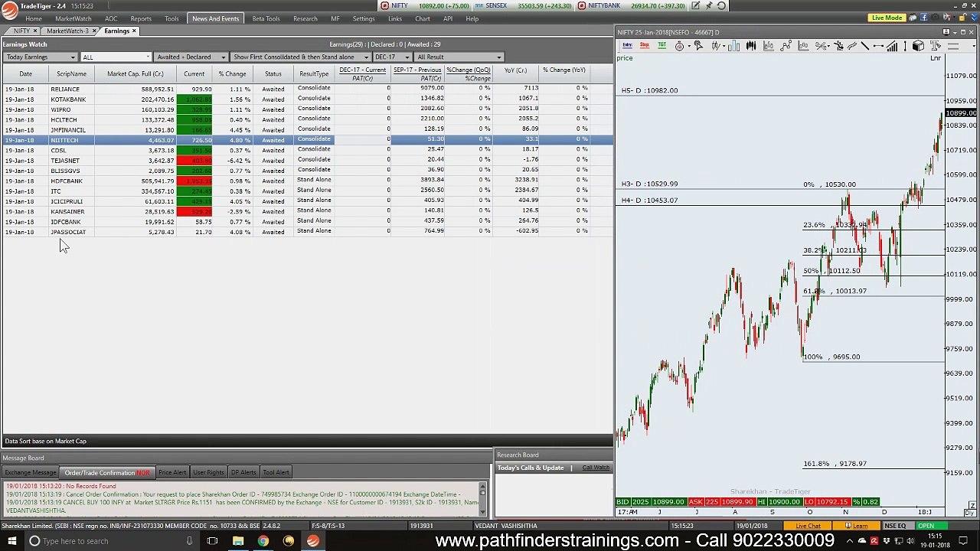Viewport: 980px width, 551px height.
Task: Open Live Chat in status bar
Action: pos(808,526)
